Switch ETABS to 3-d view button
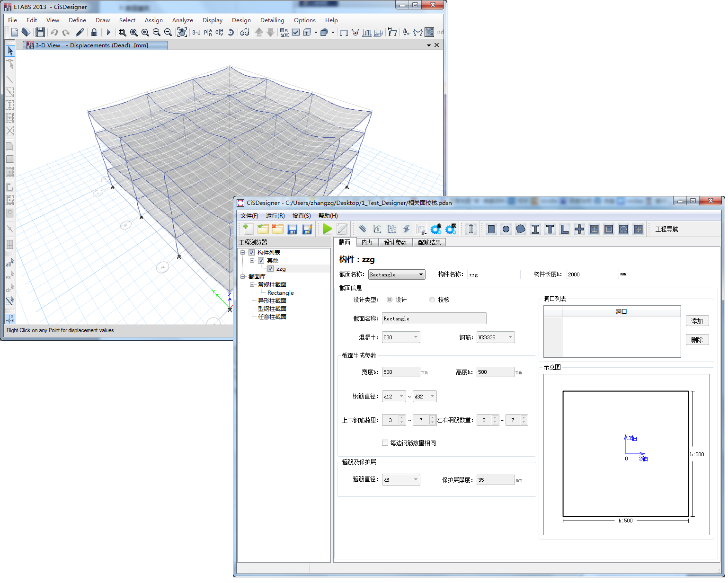 [196, 32]
